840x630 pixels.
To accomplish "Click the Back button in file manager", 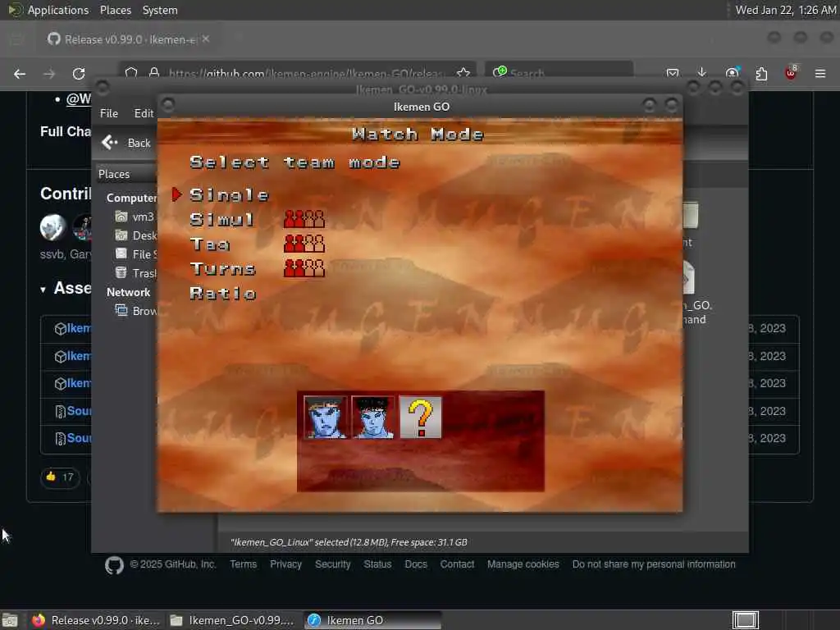I will (126, 143).
